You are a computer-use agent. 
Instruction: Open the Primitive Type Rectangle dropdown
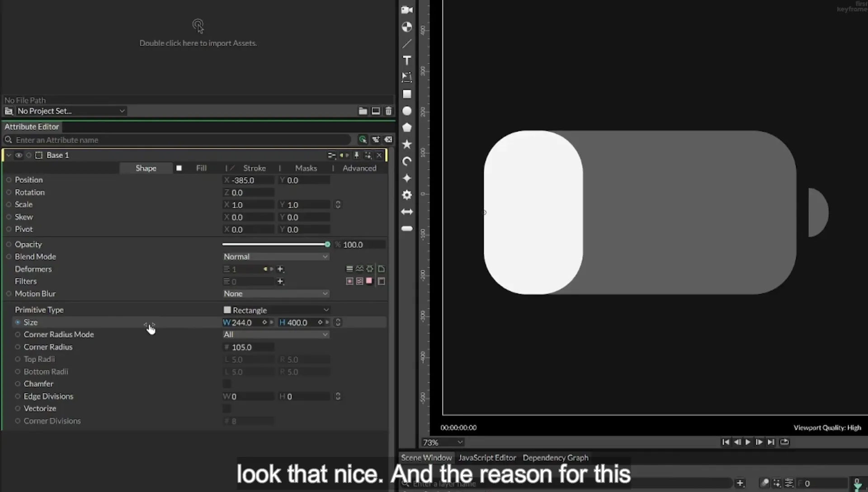point(276,310)
